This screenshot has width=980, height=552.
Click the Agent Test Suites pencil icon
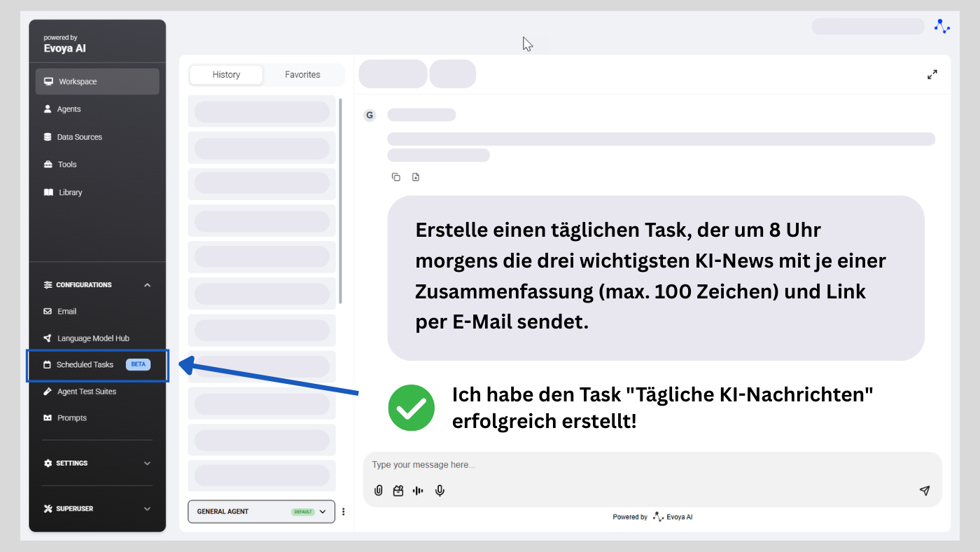[48, 392]
